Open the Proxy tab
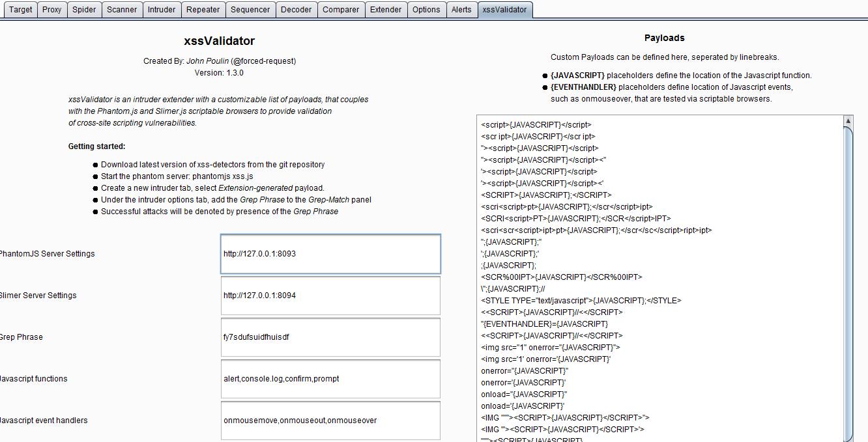This screenshot has height=442, width=868. (52, 10)
